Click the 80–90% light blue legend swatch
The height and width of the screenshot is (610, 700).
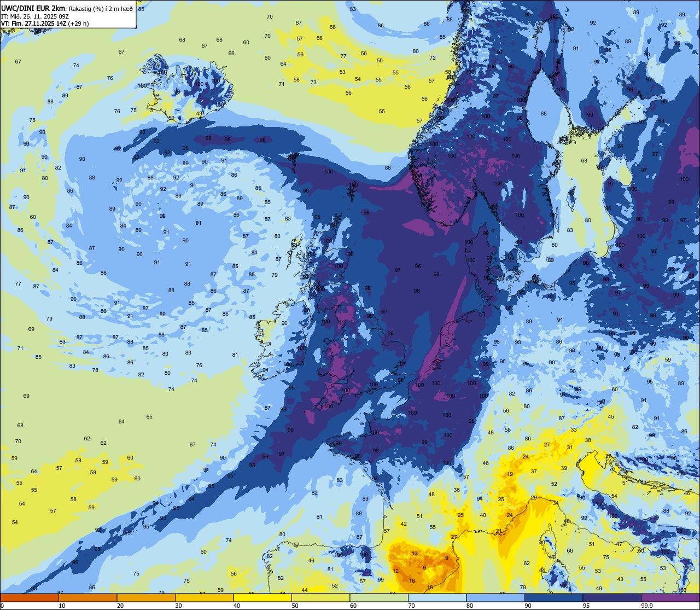coord(495,597)
